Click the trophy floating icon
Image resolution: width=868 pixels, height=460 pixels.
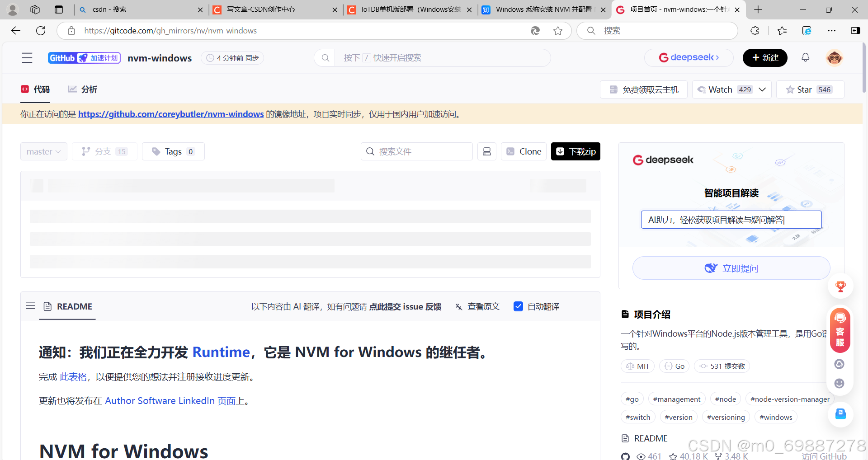point(840,286)
